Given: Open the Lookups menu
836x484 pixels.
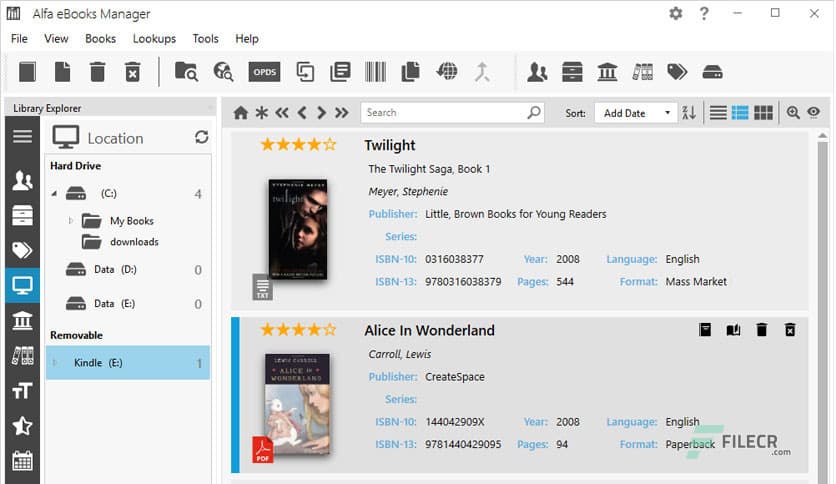Looking at the screenshot, I should [x=154, y=39].
